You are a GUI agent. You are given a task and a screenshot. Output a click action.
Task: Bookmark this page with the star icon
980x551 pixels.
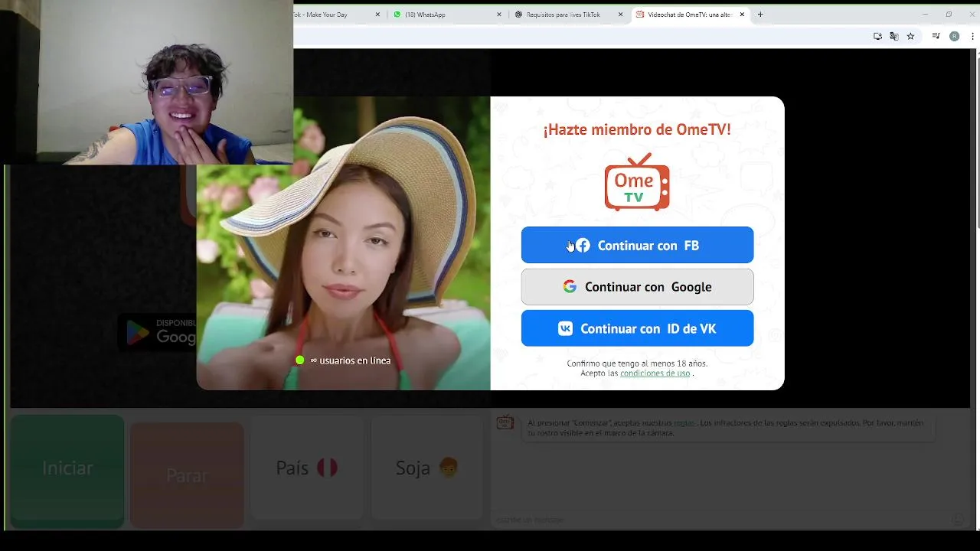910,36
